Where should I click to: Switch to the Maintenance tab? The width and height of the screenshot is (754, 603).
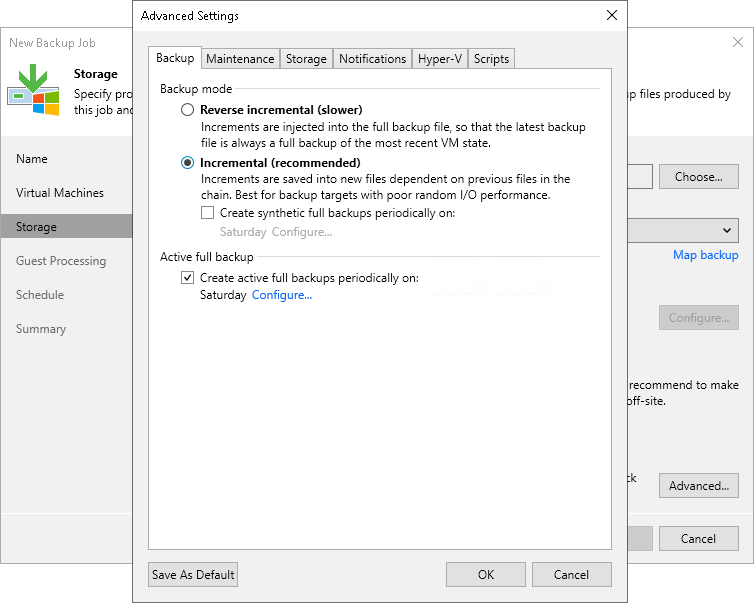[x=240, y=59]
